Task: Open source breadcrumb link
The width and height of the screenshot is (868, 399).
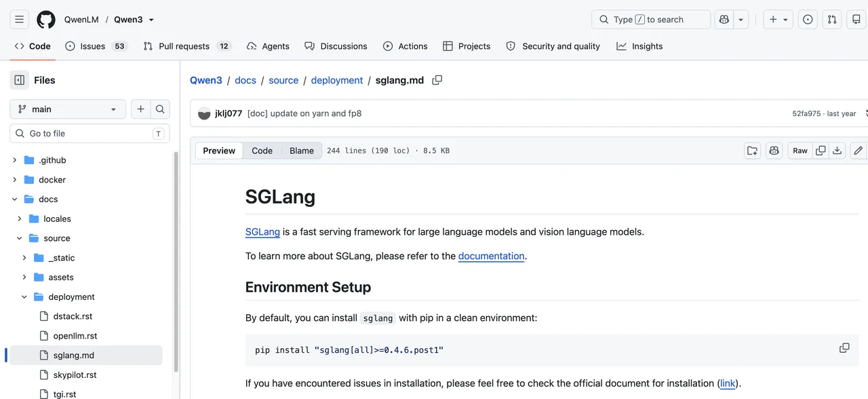Action: 283,80
